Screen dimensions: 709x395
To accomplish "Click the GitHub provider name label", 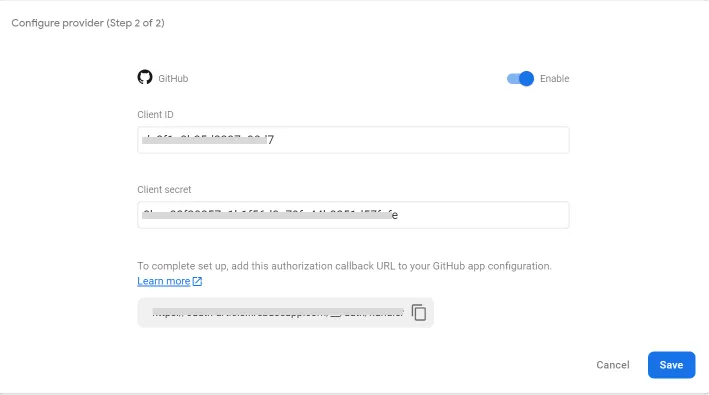I will coord(173,79).
